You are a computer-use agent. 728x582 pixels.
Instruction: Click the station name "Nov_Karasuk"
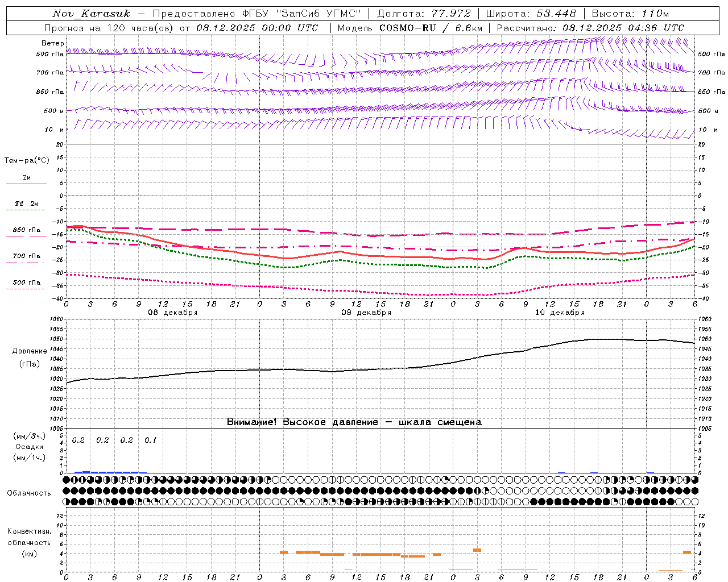point(91,14)
